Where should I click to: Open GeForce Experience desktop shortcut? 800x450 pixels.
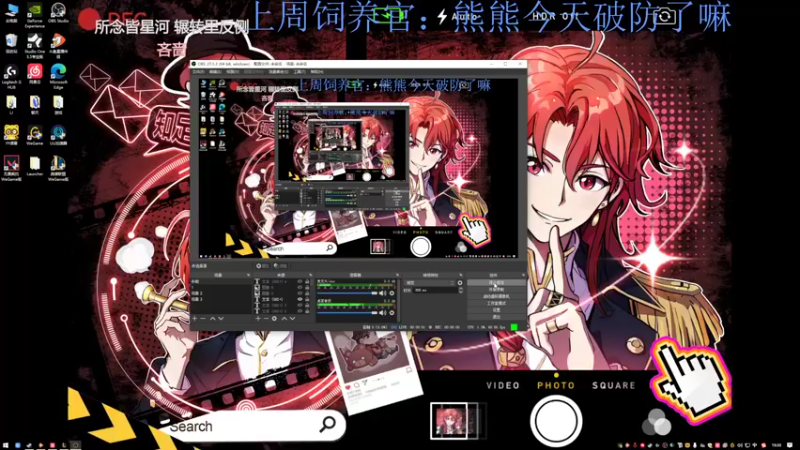pyautogui.click(x=34, y=14)
